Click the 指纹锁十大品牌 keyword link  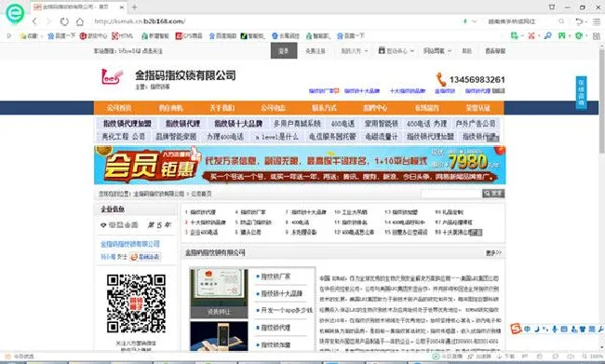238,124
